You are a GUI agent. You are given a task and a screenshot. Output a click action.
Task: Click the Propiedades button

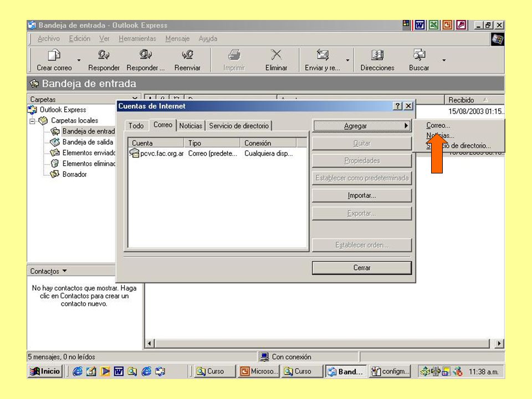pos(362,161)
